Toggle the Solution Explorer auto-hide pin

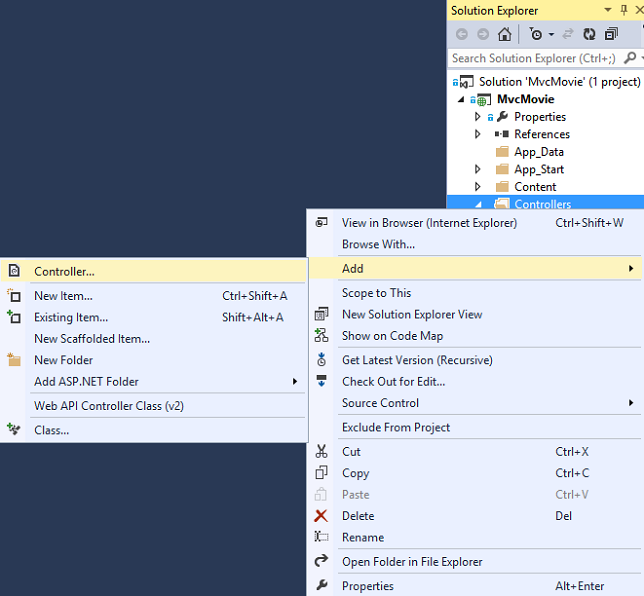coord(624,10)
